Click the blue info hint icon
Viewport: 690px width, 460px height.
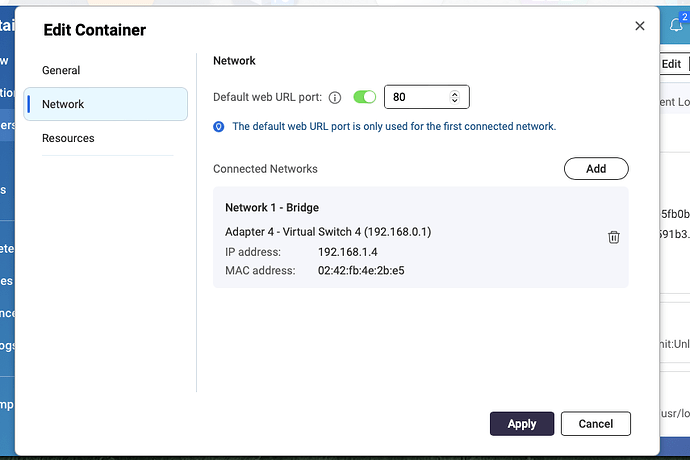pos(219,127)
